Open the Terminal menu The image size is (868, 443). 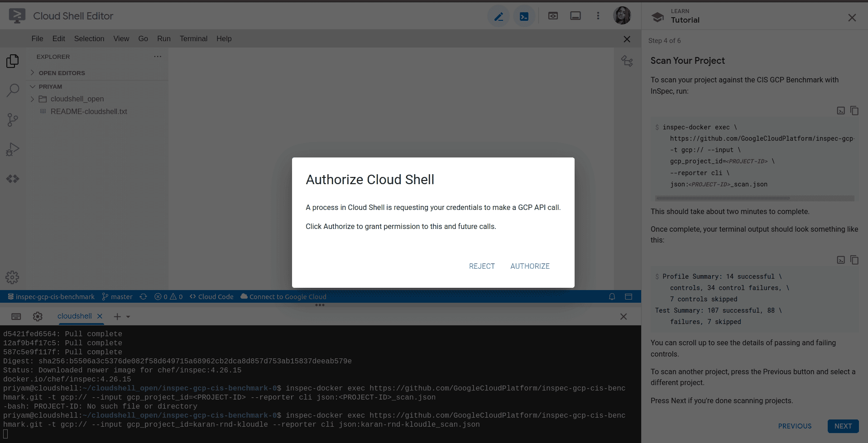tap(193, 38)
